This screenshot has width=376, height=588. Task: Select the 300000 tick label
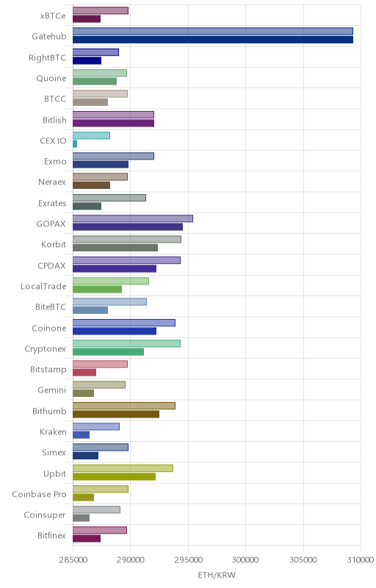(245, 560)
